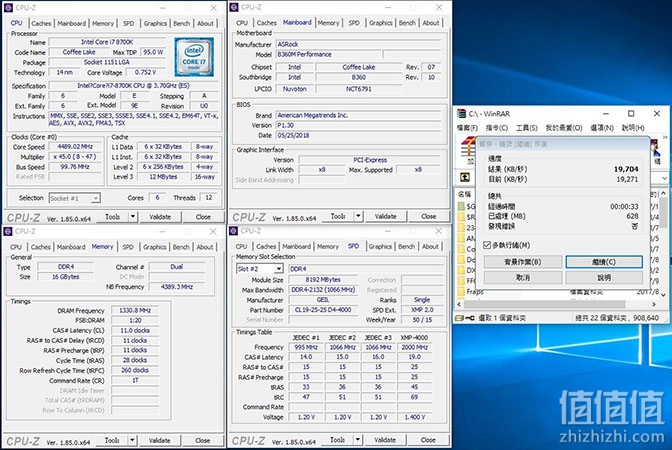Select the FF folder icon in WinRAR list

pos(462,281)
